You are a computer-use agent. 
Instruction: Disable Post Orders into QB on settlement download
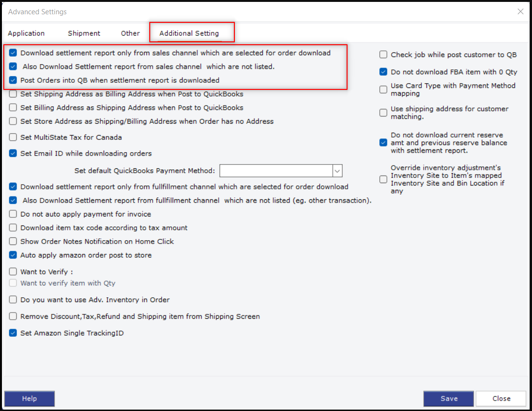point(13,80)
